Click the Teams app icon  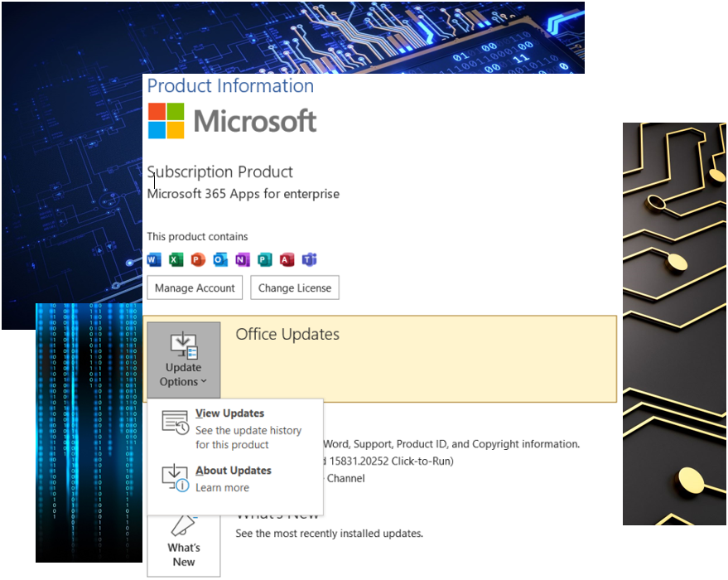click(309, 259)
